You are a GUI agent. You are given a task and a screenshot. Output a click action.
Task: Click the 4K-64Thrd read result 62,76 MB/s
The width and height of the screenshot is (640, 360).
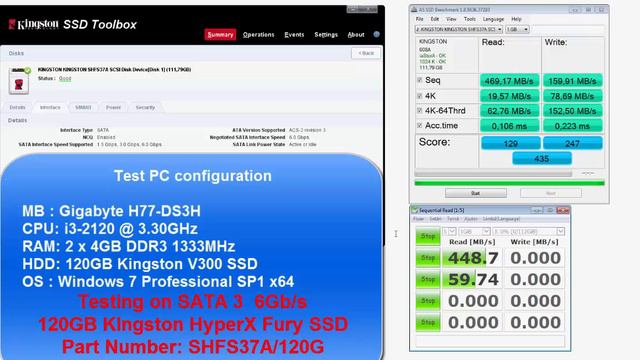pyautogui.click(x=509, y=111)
